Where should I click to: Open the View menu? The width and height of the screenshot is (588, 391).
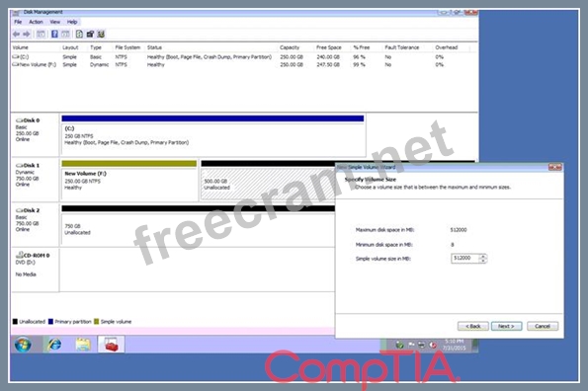[x=55, y=22]
